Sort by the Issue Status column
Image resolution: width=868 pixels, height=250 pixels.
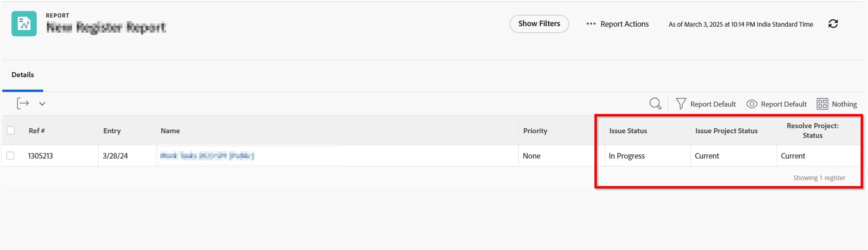pos(627,131)
